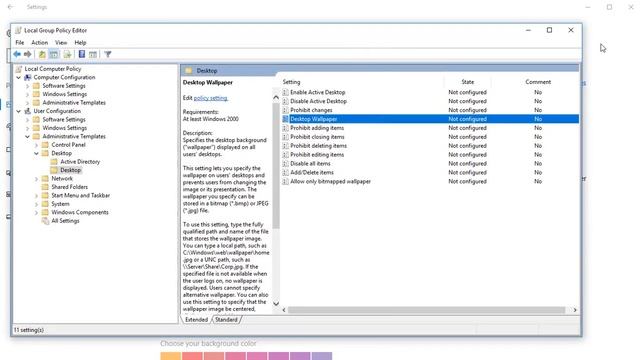Select Software Settings under User Configuration

click(64, 120)
